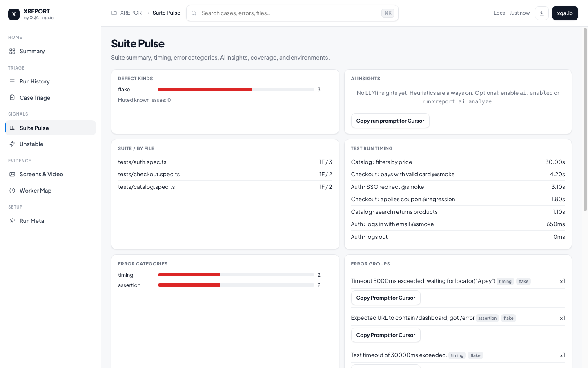Open Summary via its grid icon

12,51
